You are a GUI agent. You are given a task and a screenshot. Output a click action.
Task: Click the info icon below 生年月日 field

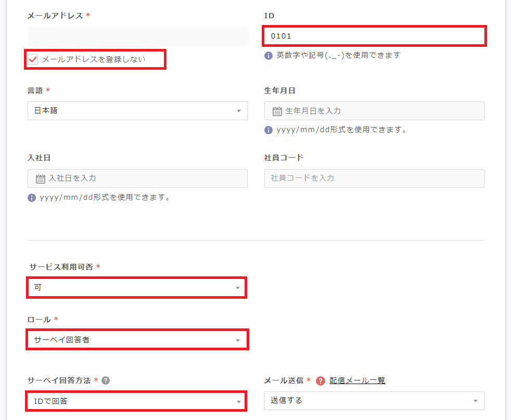(269, 130)
